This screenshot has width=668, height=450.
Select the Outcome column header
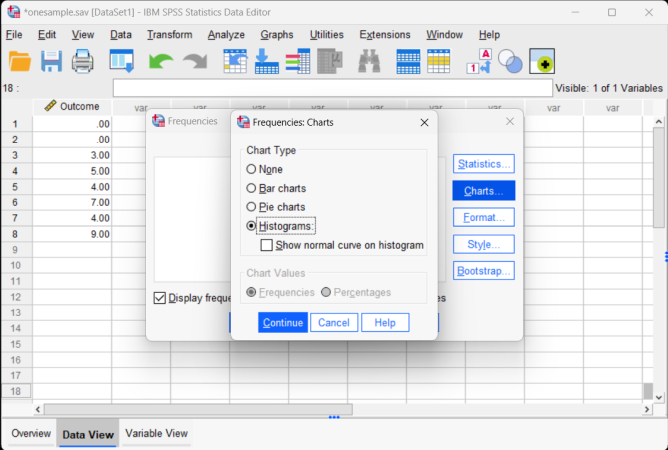72,106
